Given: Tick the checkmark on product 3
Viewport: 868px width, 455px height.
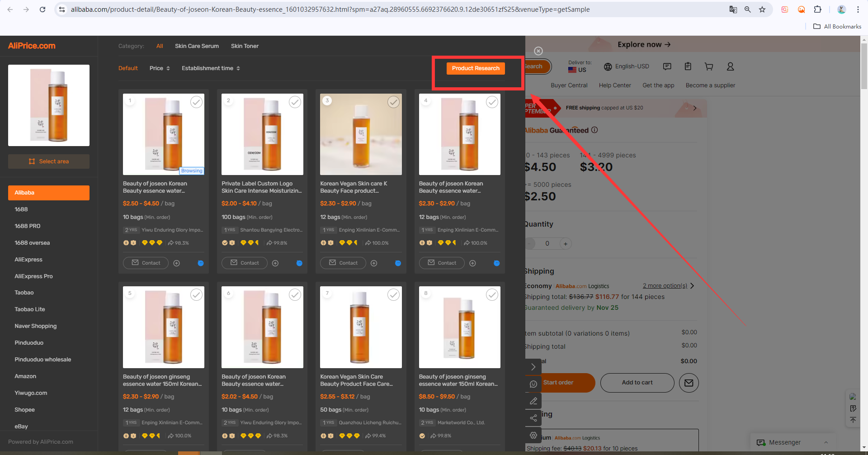Looking at the screenshot, I should pyautogui.click(x=393, y=102).
